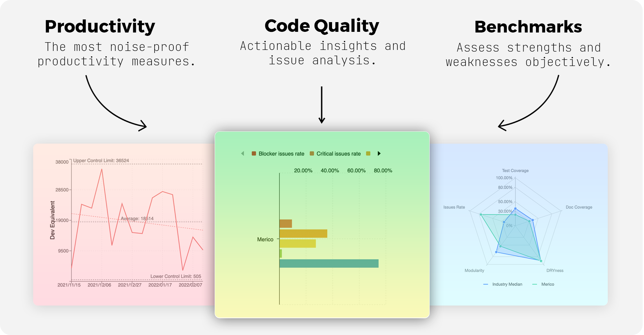The width and height of the screenshot is (644, 335).
Task: Click the Benchmarks heading
Action: pos(528,27)
